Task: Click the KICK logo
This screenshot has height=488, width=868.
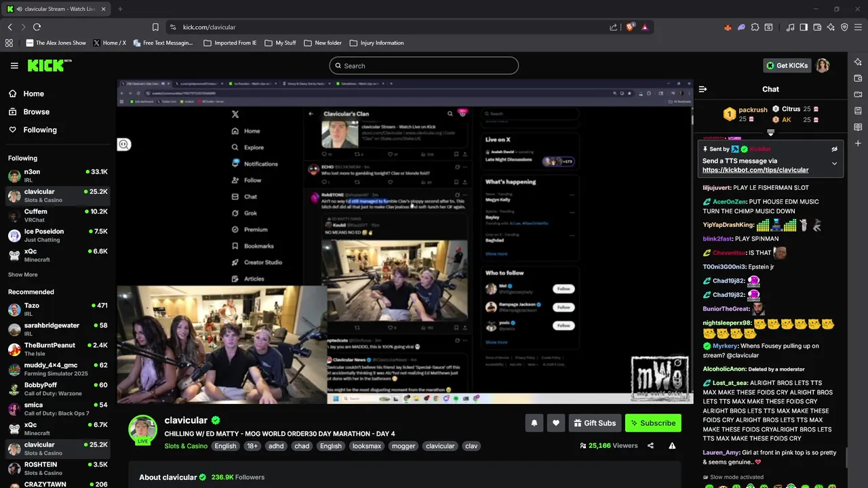Action: 49,65
